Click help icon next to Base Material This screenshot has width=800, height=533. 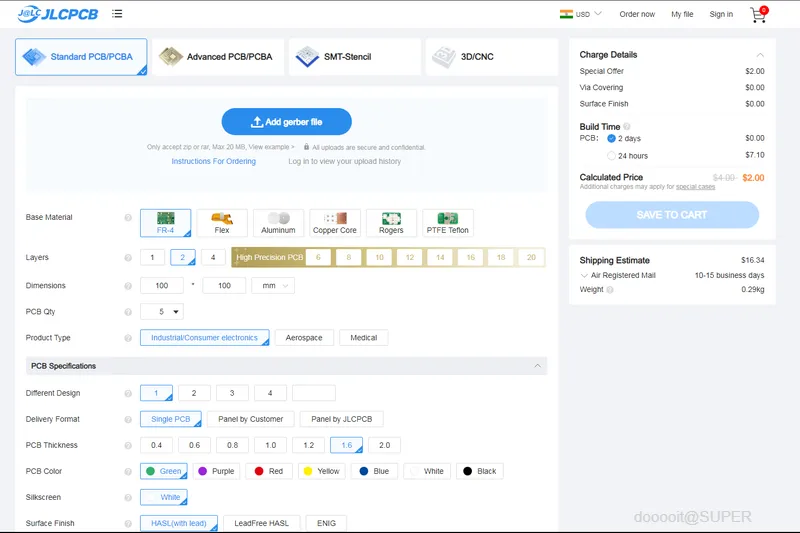click(128, 217)
